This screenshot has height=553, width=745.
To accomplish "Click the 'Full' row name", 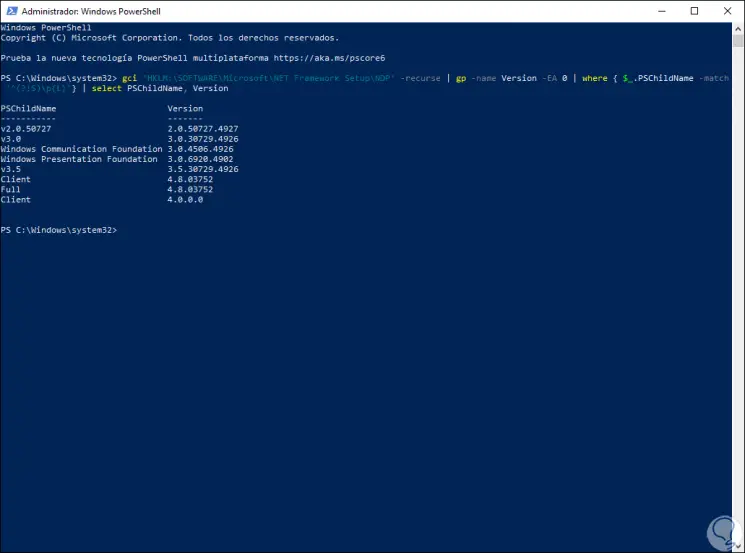I will (10, 189).
